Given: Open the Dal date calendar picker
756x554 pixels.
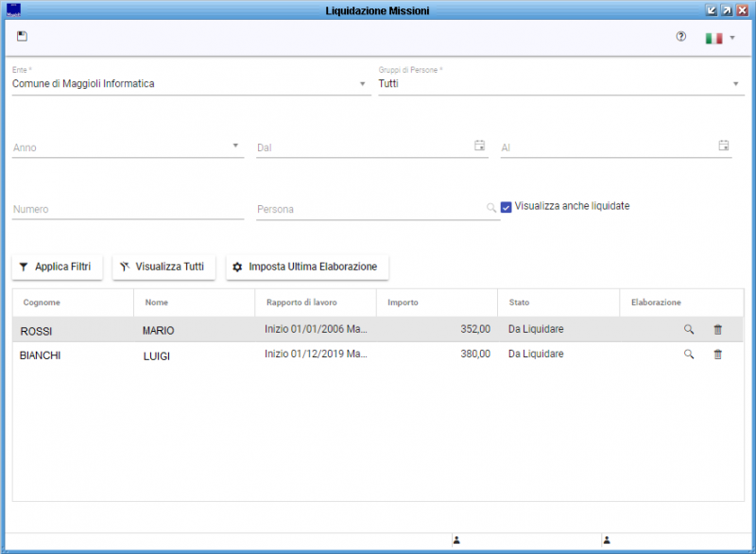Looking at the screenshot, I should [479, 146].
